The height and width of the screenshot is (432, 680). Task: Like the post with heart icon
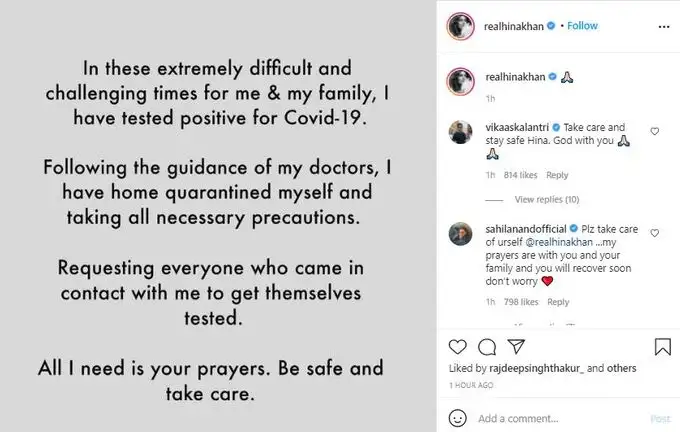pos(457,347)
